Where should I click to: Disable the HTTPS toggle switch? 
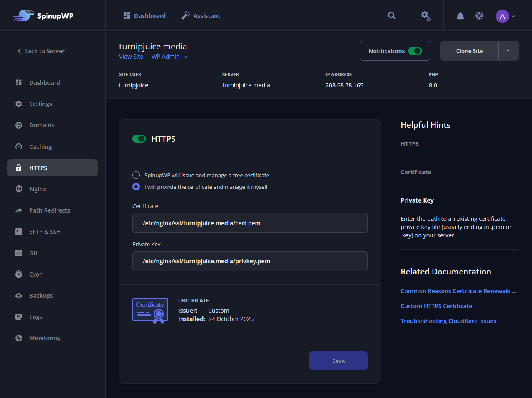click(x=139, y=139)
